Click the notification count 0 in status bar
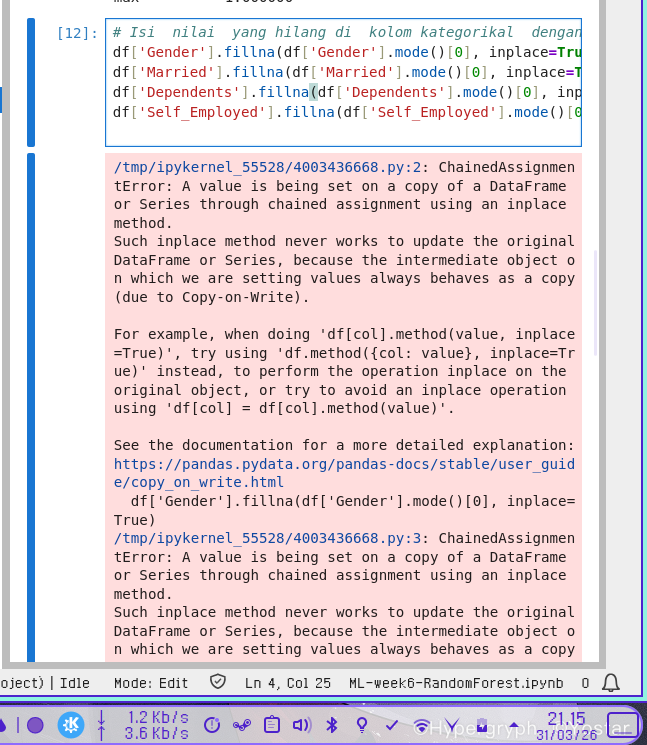This screenshot has width=647, height=745. click(x=585, y=683)
